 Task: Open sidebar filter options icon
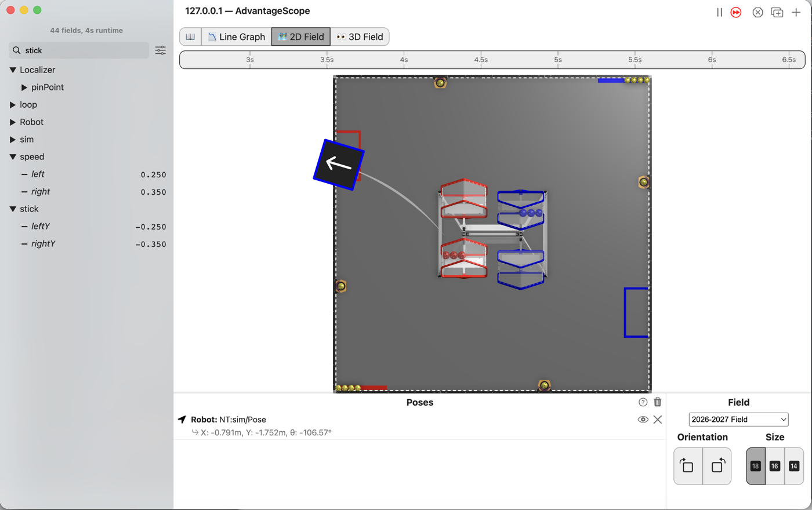pyautogui.click(x=161, y=50)
